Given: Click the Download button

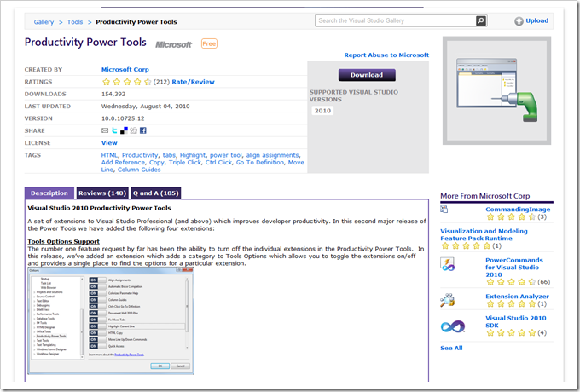Looking at the screenshot, I should pyautogui.click(x=367, y=75).
